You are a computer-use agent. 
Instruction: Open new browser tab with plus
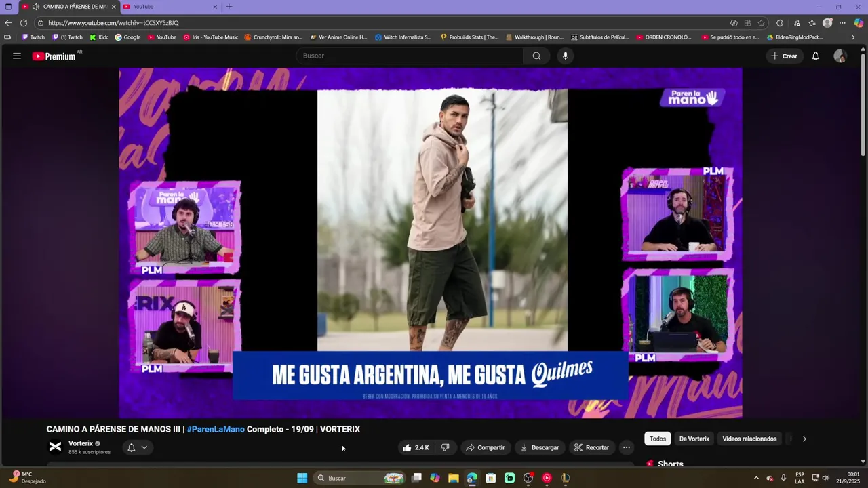229,7
